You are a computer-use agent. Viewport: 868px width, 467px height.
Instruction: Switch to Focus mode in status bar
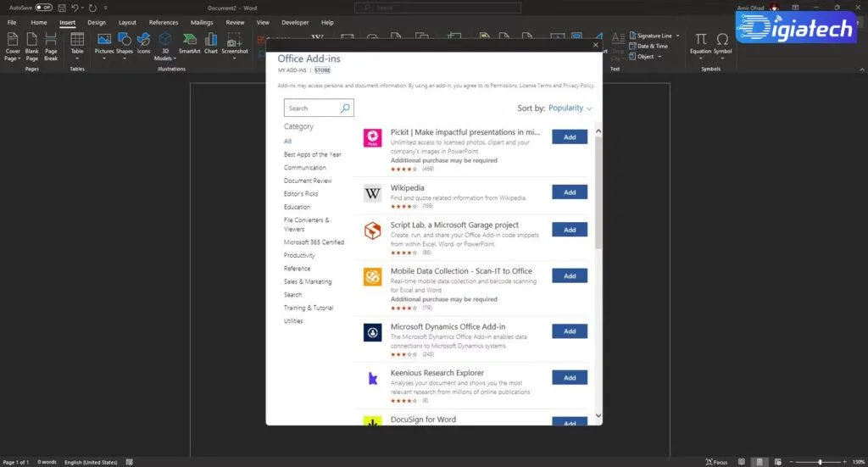click(716, 461)
